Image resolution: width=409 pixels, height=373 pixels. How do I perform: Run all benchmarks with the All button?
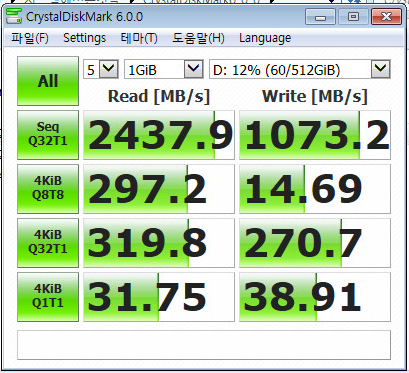point(48,81)
